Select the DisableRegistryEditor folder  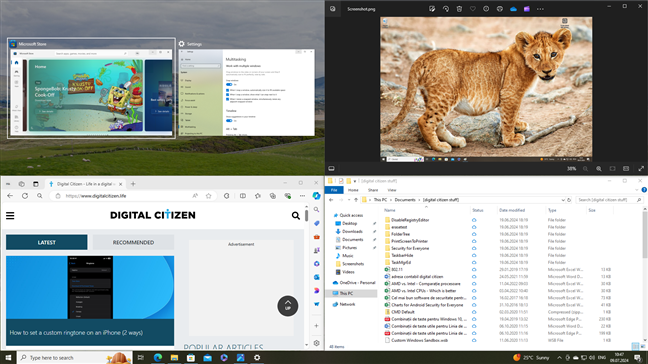coord(410,220)
